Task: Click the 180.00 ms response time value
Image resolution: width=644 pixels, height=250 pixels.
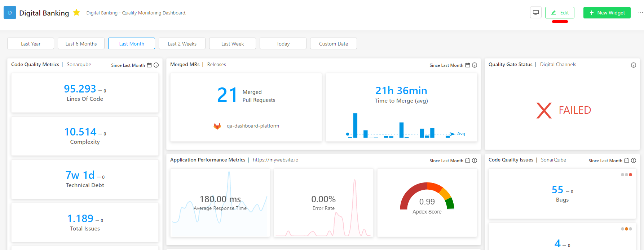Action: (x=220, y=199)
